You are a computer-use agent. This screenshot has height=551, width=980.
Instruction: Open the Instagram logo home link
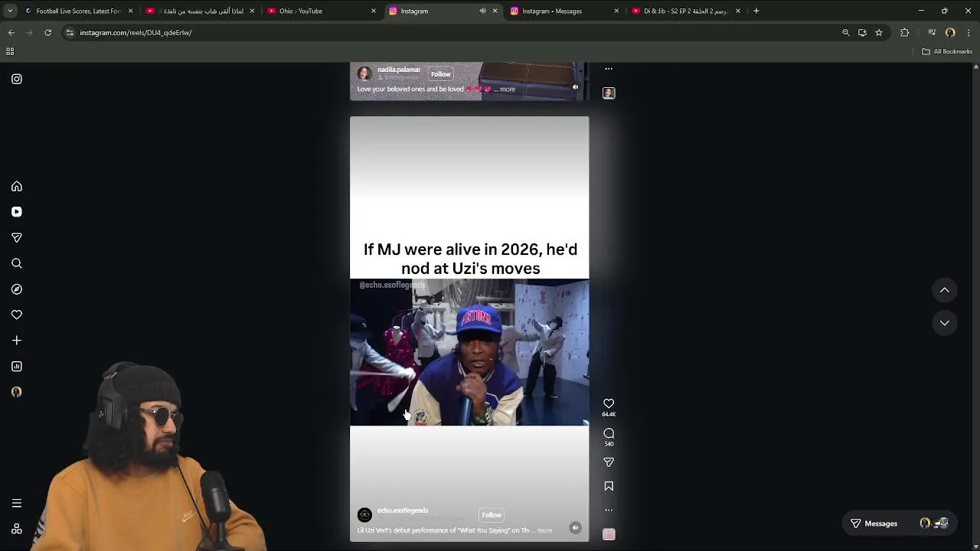[x=17, y=79]
